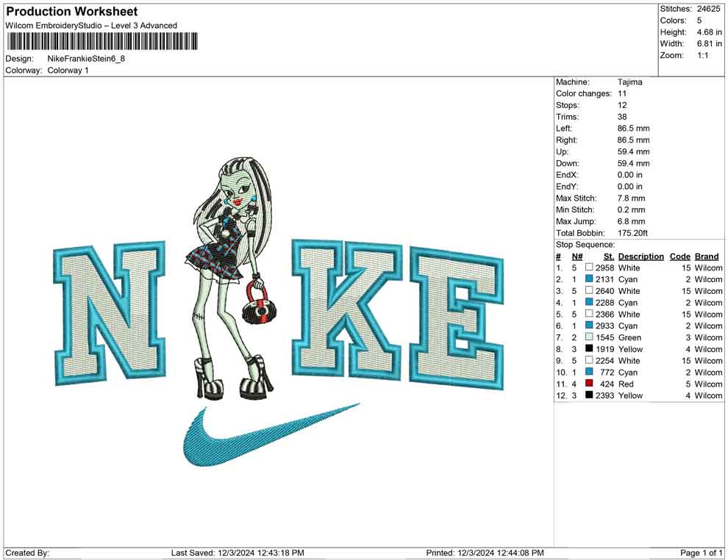Click the Colors value 5
The image size is (728, 560).
[x=699, y=21]
